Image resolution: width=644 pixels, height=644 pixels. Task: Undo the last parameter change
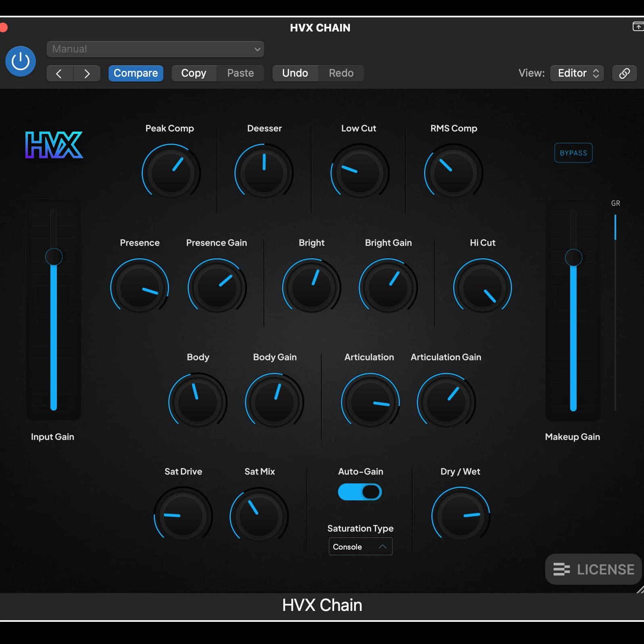[295, 73]
